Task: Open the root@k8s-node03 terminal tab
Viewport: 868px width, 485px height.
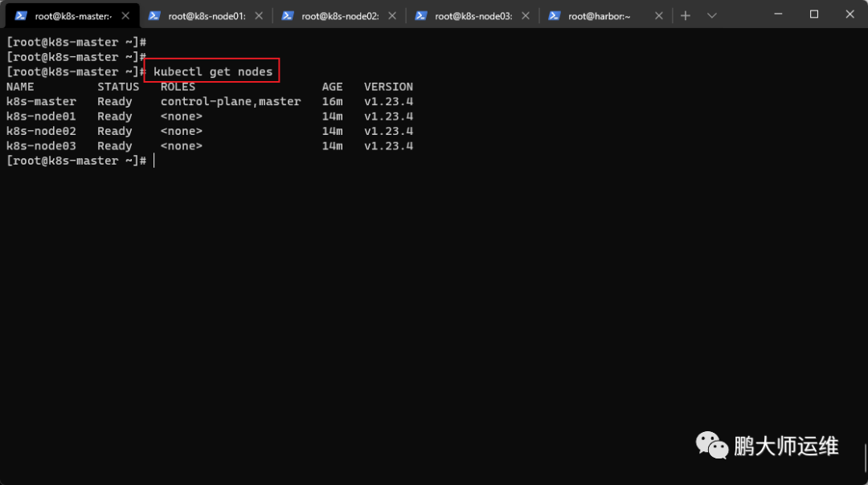Action: point(473,16)
